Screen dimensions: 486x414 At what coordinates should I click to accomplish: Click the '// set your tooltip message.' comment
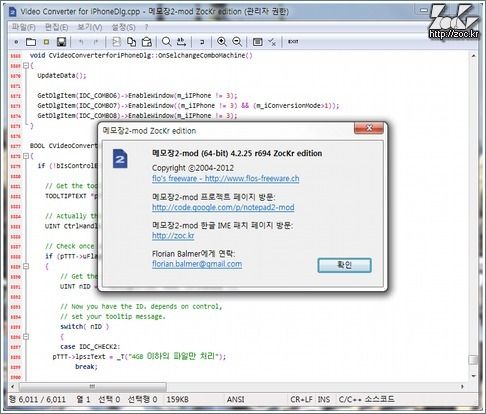tap(113, 317)
